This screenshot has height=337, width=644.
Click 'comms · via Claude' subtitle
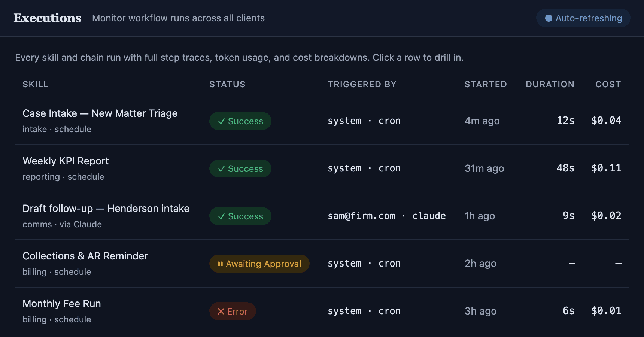point(62,224)
